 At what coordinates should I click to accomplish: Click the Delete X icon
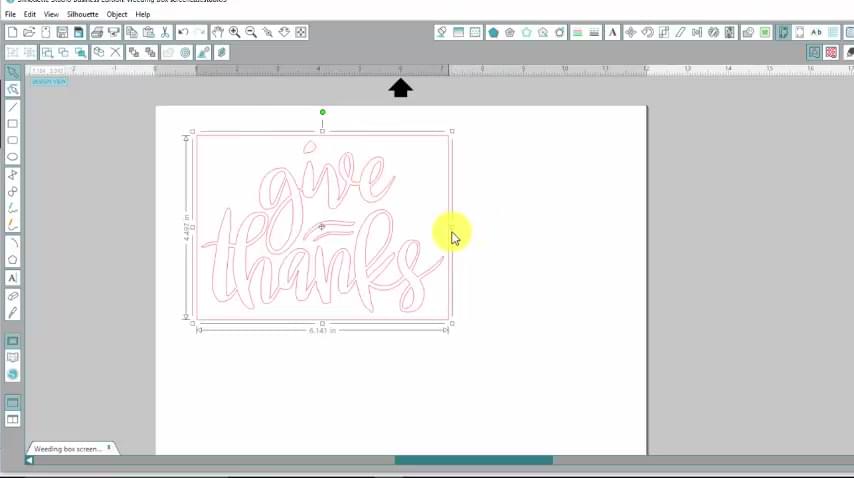[x=115, y=52]
